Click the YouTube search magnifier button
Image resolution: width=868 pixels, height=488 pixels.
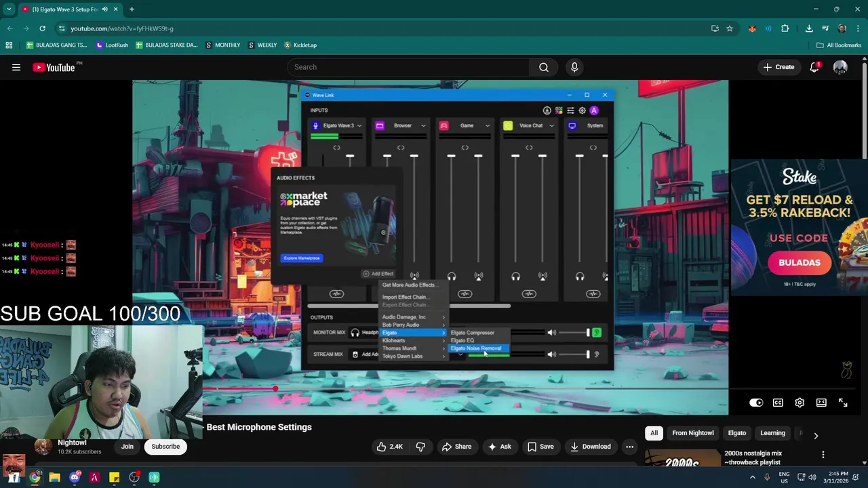[x=544, y=67]
